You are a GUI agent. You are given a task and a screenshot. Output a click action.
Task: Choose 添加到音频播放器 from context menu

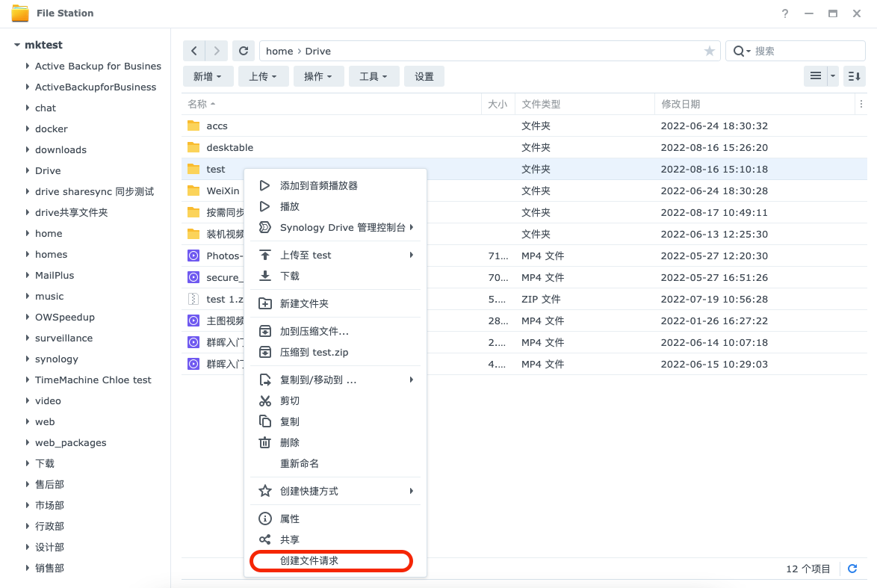335,186
